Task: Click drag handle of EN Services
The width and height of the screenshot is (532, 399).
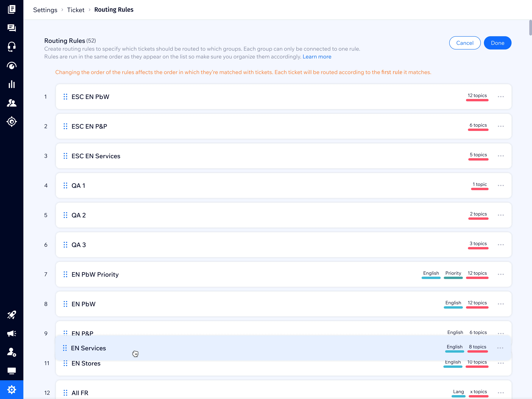Action: tap(65, 348)
